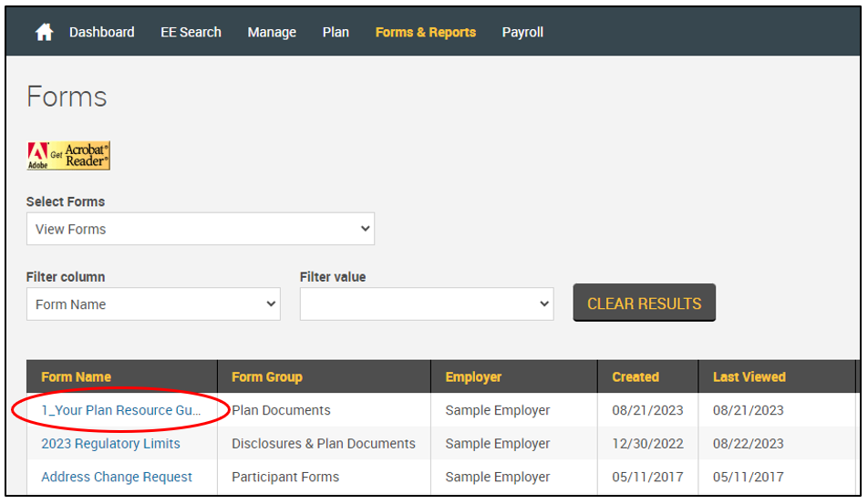Open the Dashboard menu item
Screen dimensions: 868x504
tap(101, 32)
